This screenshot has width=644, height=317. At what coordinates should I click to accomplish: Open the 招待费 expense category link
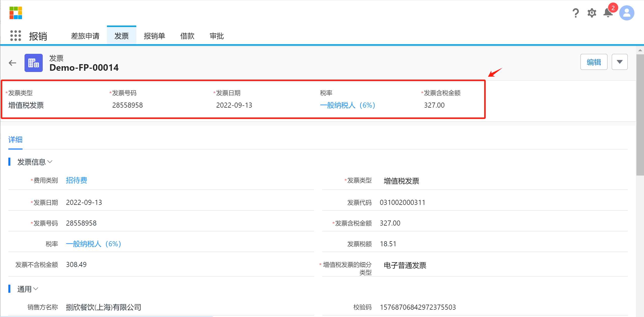coord(76,180)
